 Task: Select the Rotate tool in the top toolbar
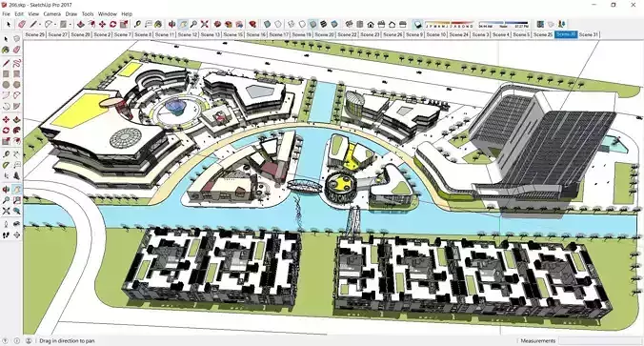click(113, 24)
